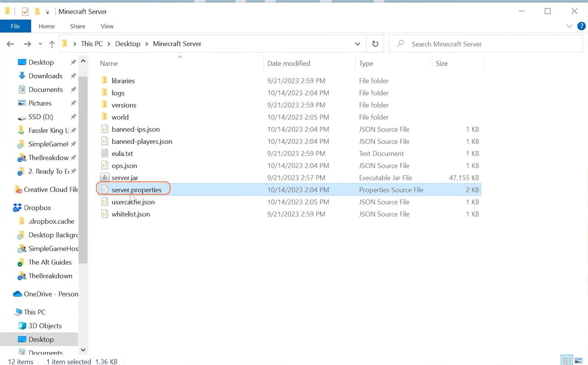Select the versions folder icon

click(105, 105)
